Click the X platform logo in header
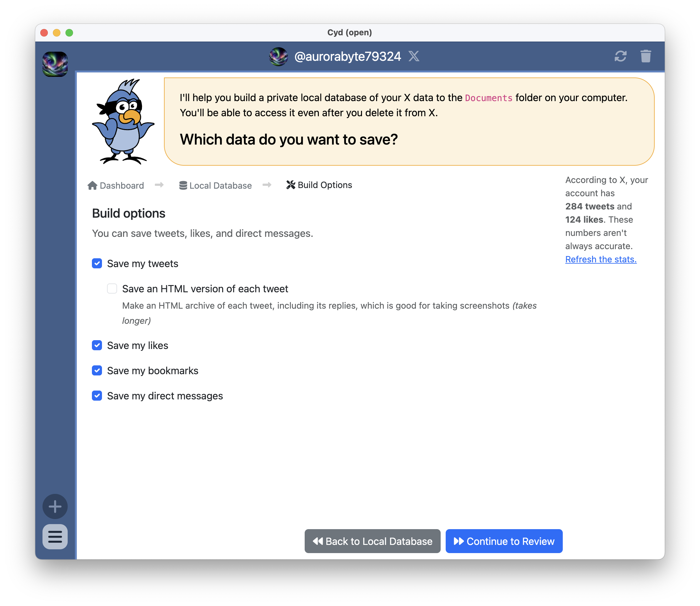This screenshot has width=700, height=606. point(414,56)
